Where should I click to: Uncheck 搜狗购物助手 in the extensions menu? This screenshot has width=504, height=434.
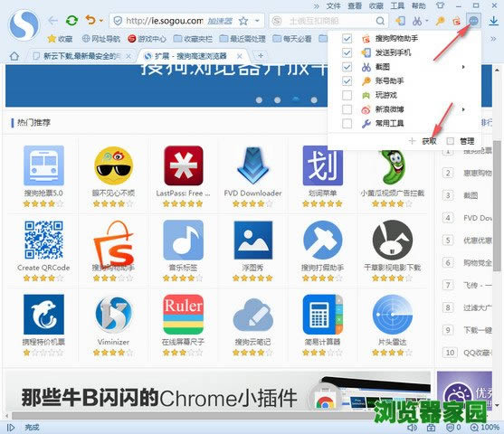tap(347, 39)
